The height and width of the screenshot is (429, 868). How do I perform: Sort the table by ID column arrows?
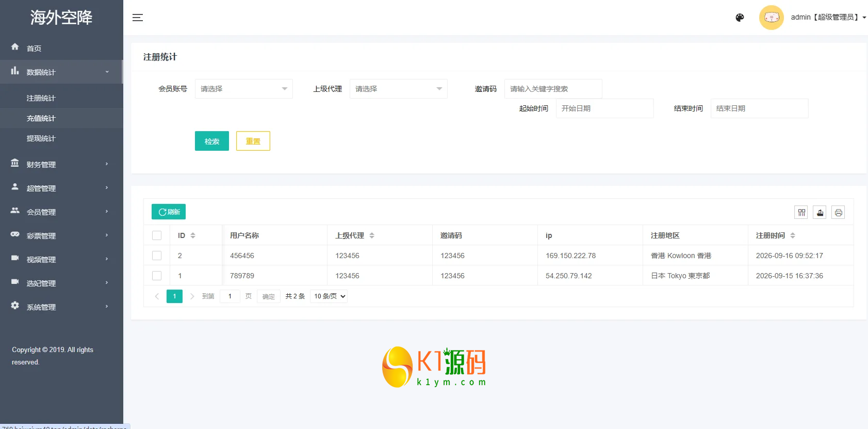click(x=193, y=235)
